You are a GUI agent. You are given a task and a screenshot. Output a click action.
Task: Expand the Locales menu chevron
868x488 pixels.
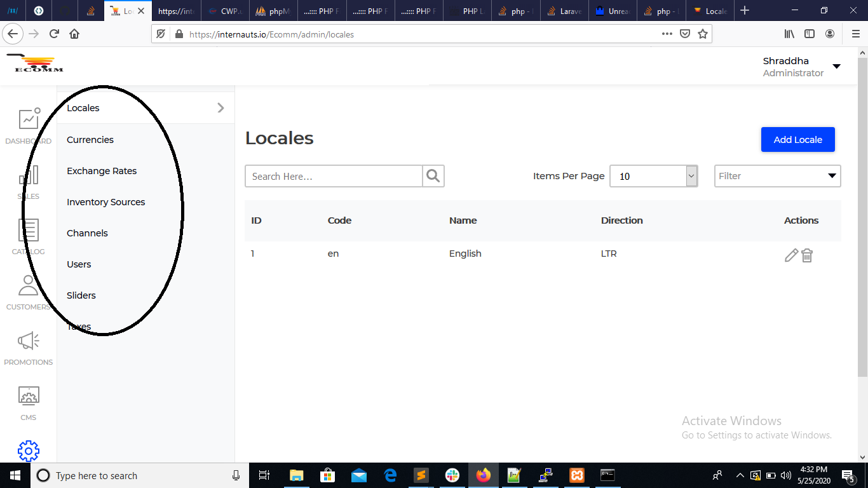220,108
